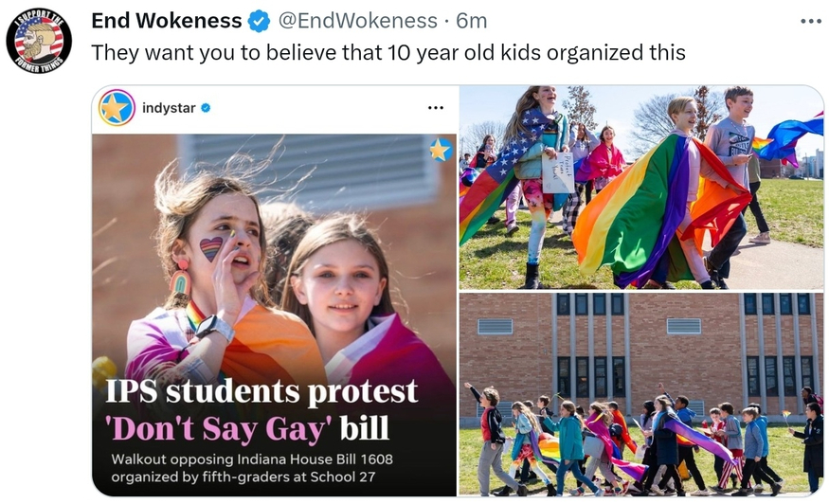This screenshot has height=504, width=829.
Task: Open the tweet's three-dot more menu
Action: 810,21
